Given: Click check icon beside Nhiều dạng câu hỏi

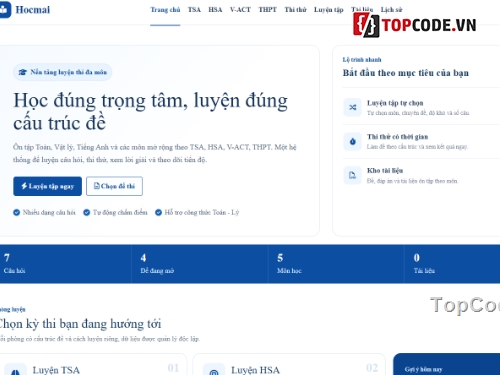Looking at the screenshot, I should [16, 212].
